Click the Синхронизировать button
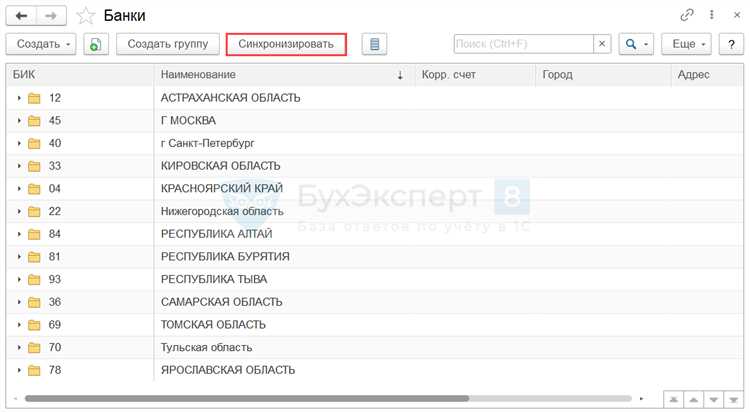750x413 pixels. click(x=286, y=44)
